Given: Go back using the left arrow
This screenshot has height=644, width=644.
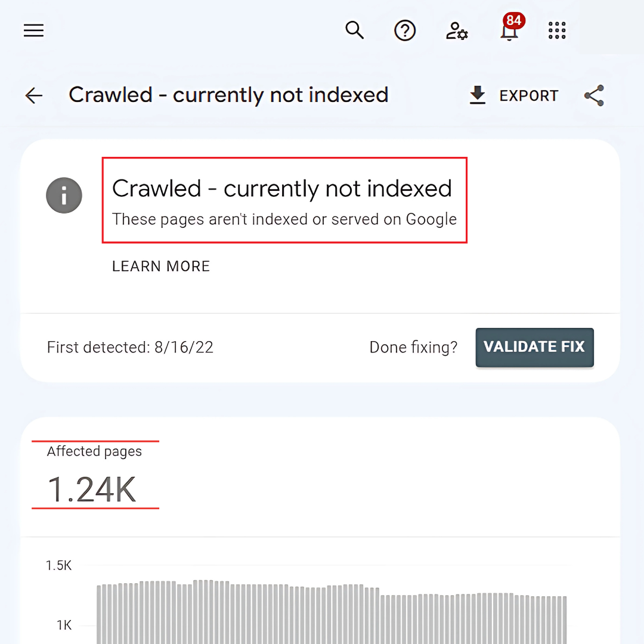Looking at the screenshot, I should [x=34, y=95].
